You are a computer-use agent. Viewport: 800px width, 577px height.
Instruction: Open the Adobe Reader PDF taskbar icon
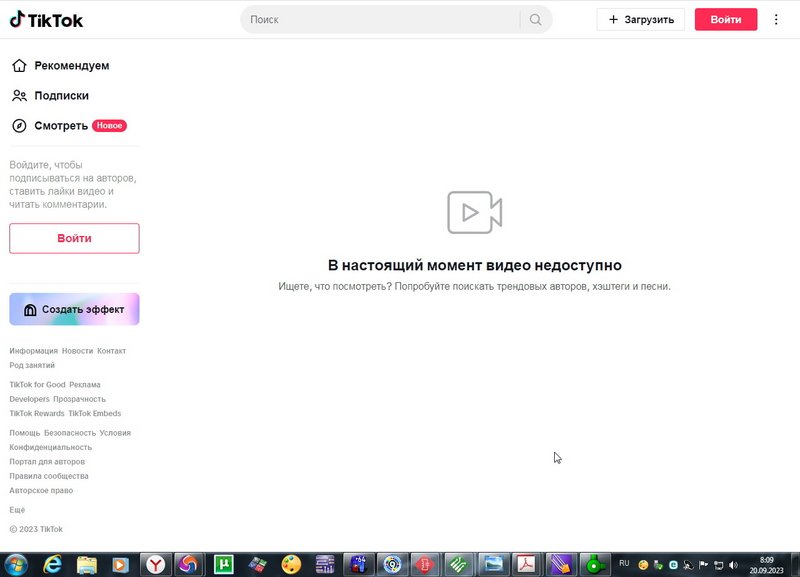tap(527, 565)
